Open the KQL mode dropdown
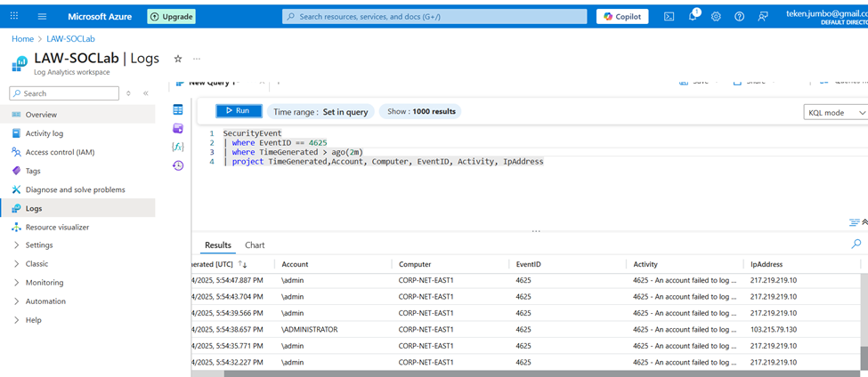Viewport: 868px width, 377px height. [835, 112]
